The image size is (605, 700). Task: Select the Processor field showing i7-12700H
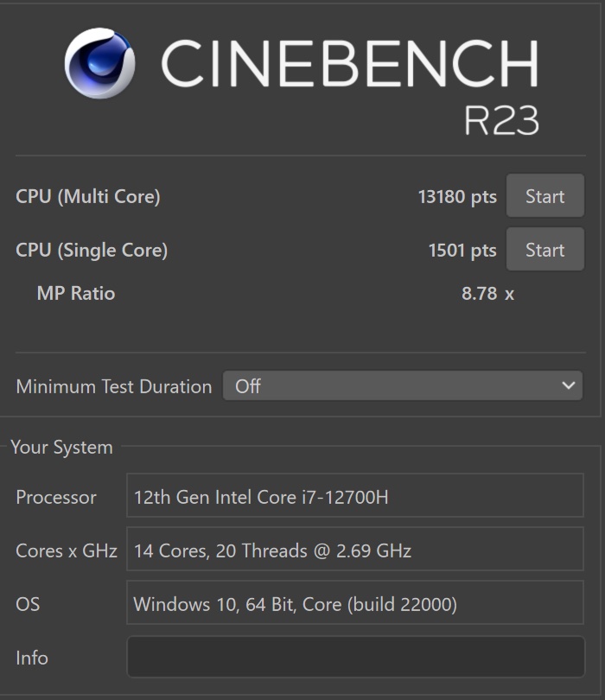[x=355, y=495]
